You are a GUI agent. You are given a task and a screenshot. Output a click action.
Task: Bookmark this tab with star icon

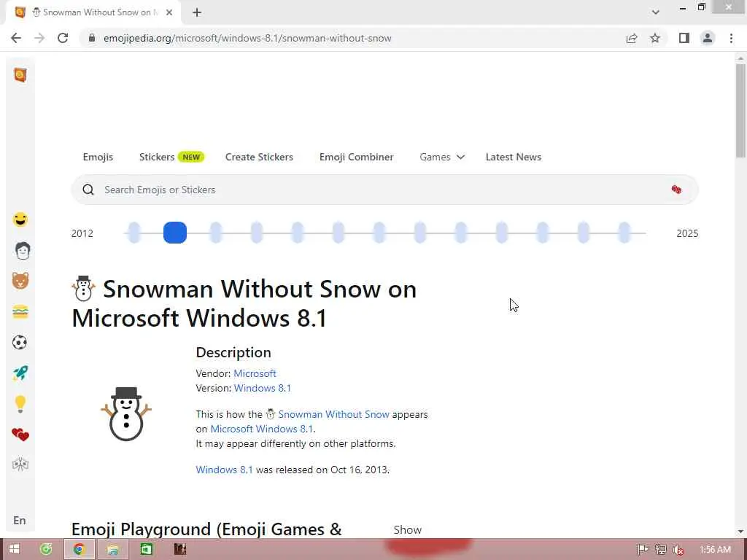point(655,38)
